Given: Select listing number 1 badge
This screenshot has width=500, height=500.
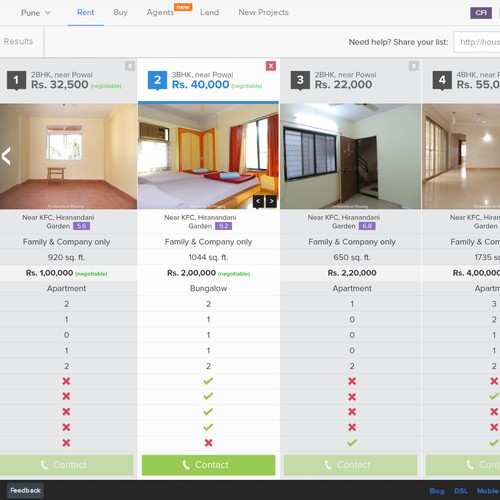Looking at the screenshot, I should point(16,80).
